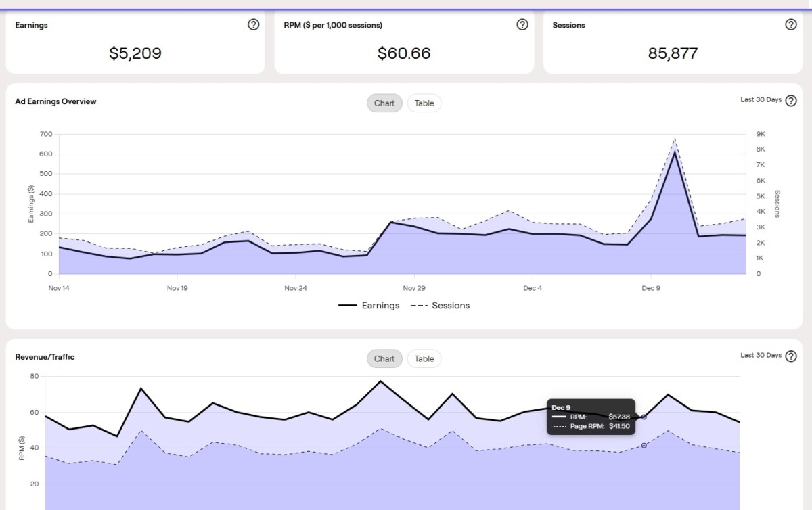Click the Sessions card help icon

coord(790,25)
